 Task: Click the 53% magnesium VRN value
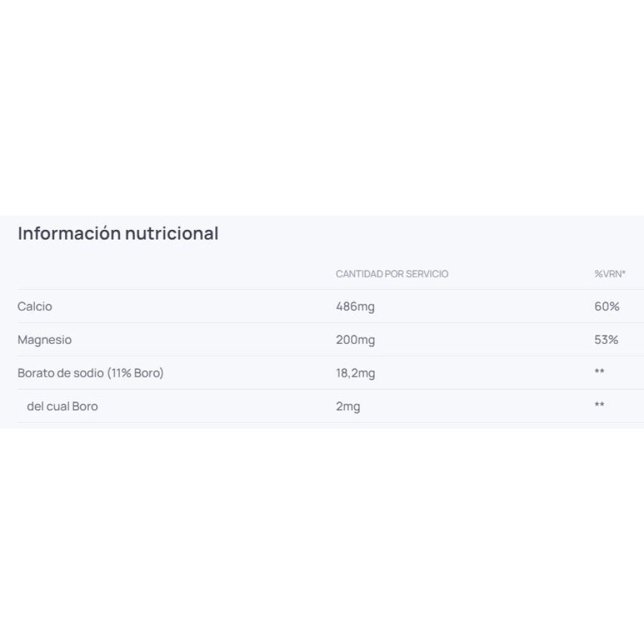click(x=606, y=340)
